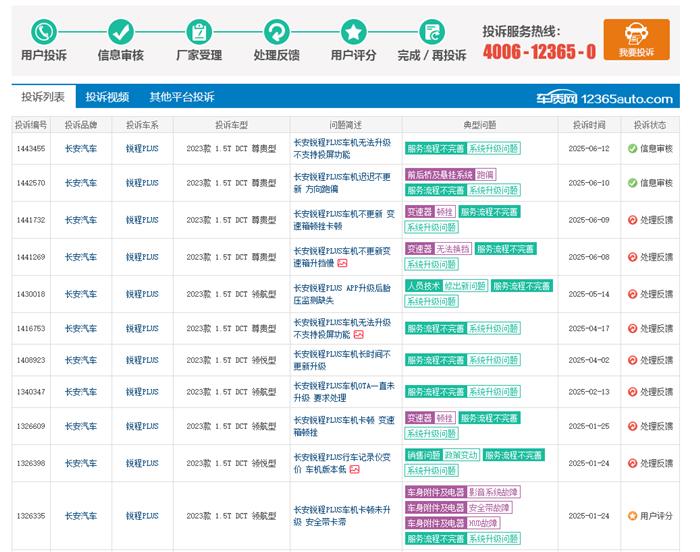Open complaint 长安锐程PLUS APP升级后胎压监测缺失
The image size is (700, 552).
(x=342, y=294)
